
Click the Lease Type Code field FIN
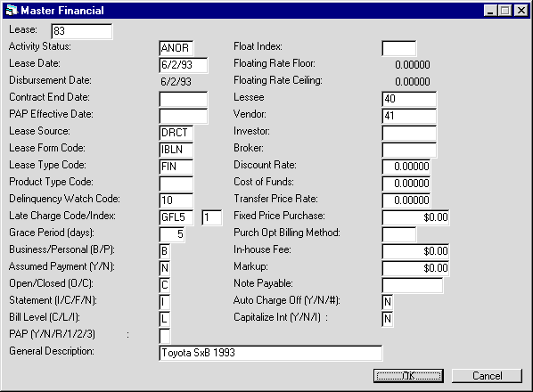pos(176,167)
